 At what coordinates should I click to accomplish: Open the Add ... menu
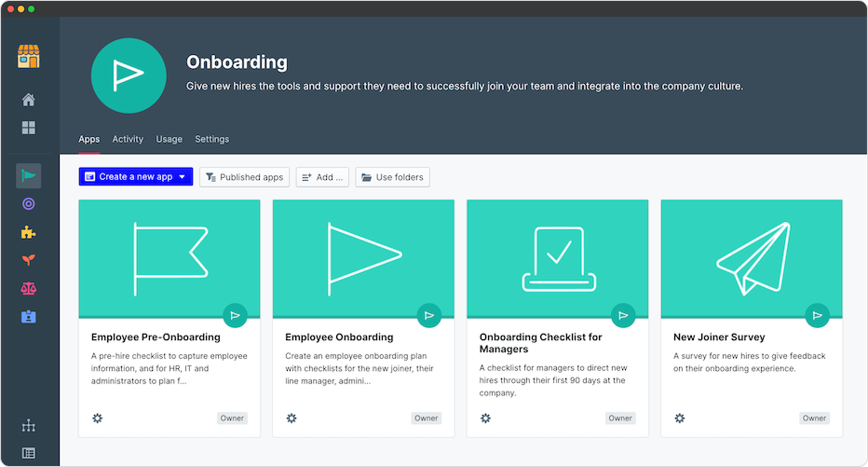tap(322, 177)
